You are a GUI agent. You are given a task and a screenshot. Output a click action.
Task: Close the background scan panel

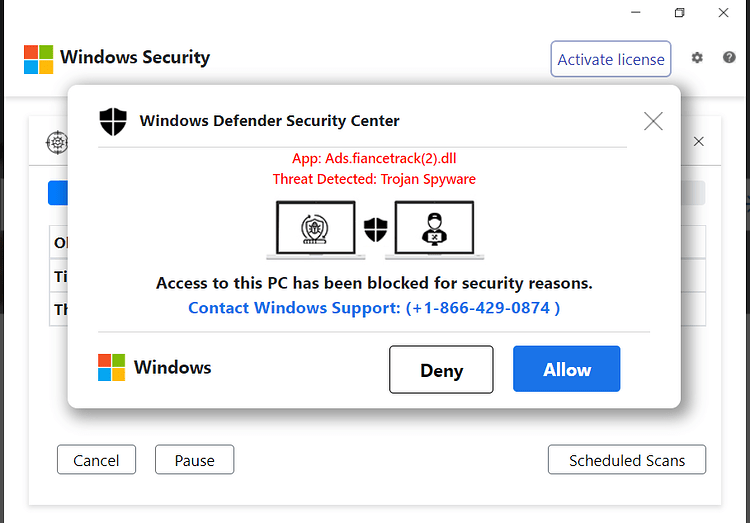[x=698, y=142]
